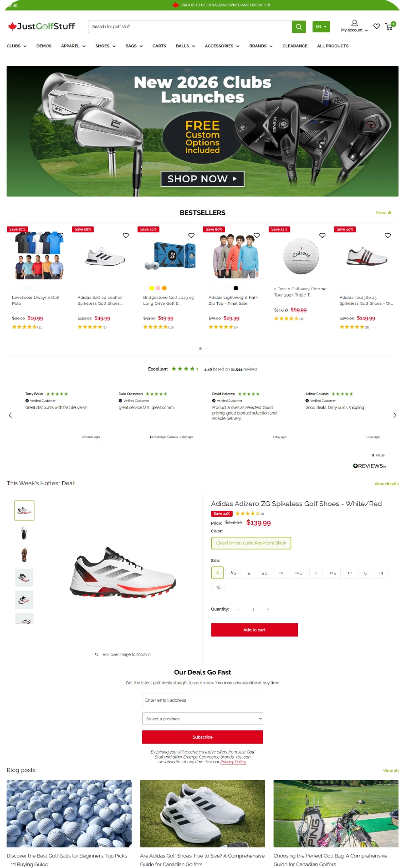Open the My account user icon
This screenshot has height=868, width=404.
click(x=354, y=23)
